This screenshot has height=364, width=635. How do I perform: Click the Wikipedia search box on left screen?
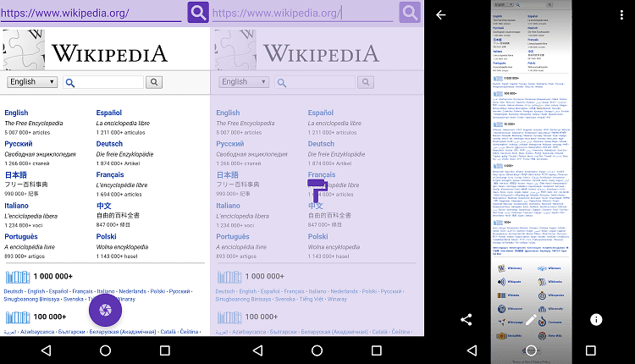point(103,82)
